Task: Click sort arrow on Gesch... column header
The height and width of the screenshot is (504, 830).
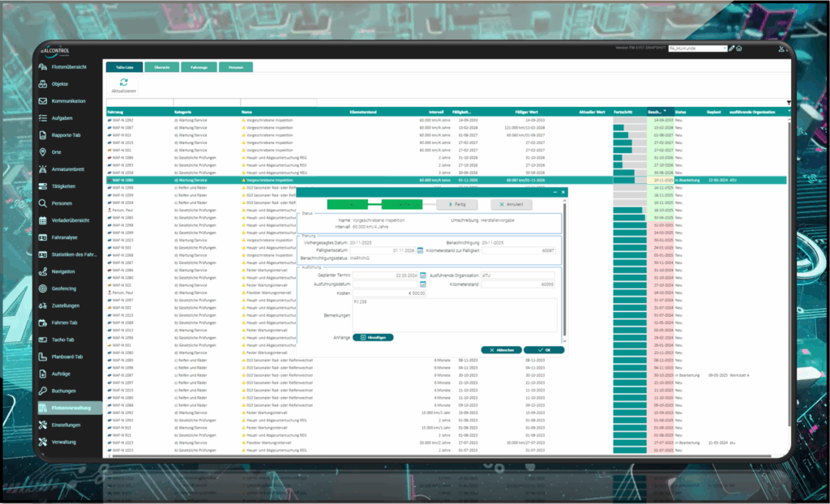Action: (x=665, y=112)
